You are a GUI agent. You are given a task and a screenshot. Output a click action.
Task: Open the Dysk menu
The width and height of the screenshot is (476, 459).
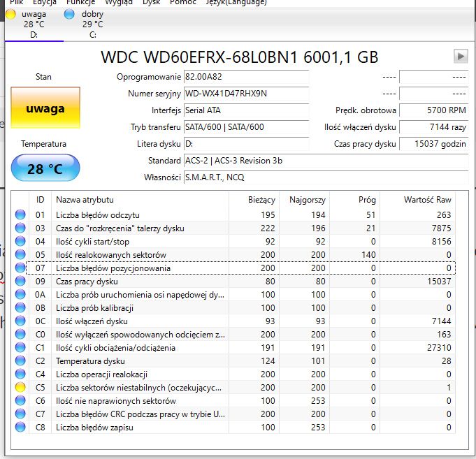click(x=151, y=2)
